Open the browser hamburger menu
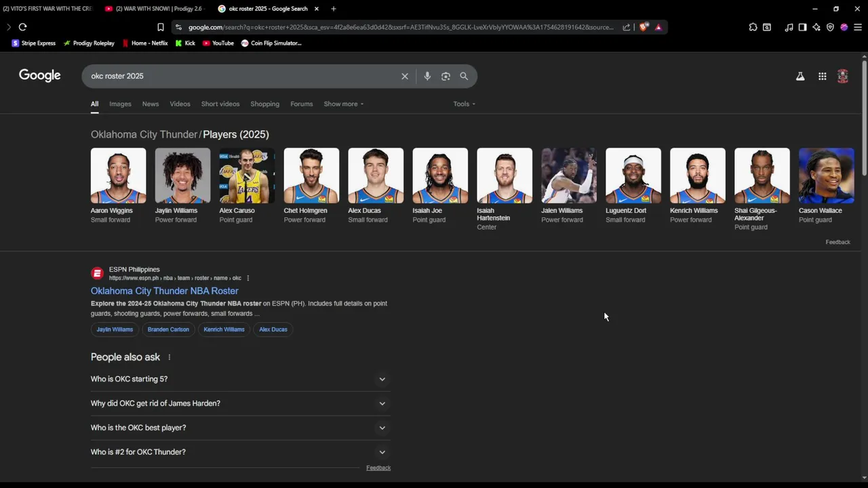This screenshot has width=868, height=488. (858, 27)
